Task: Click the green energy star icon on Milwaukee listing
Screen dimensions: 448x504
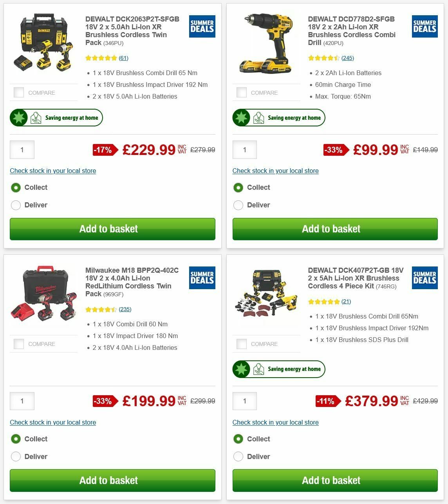Action: click(18, 369)
